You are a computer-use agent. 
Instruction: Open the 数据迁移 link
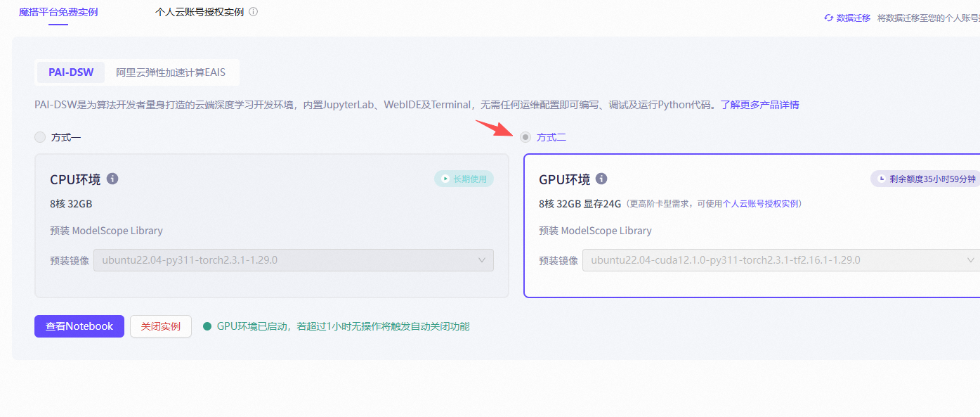pyautogui.click(x=854, y=18)
